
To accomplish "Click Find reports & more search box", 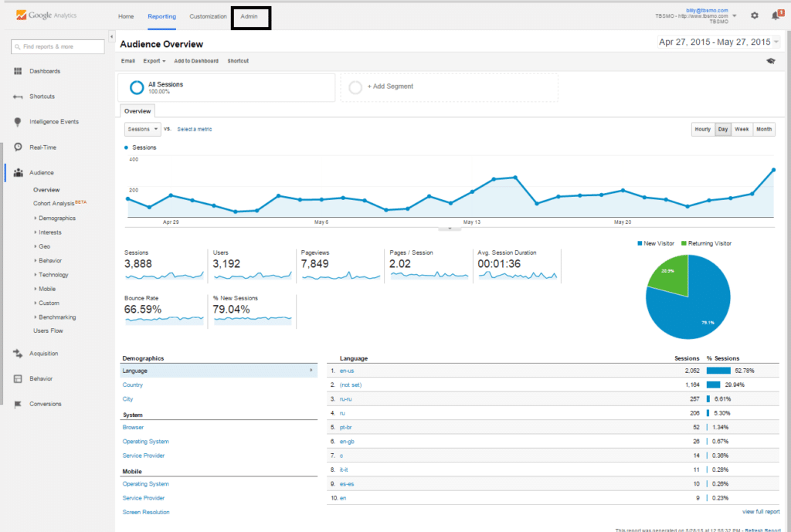I will (x=58, y=46).
